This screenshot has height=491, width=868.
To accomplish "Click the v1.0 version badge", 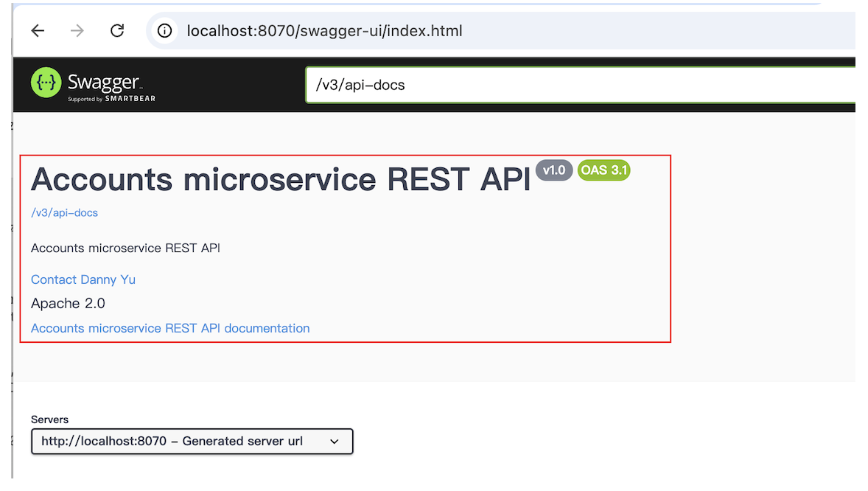I will click(553, 170).
